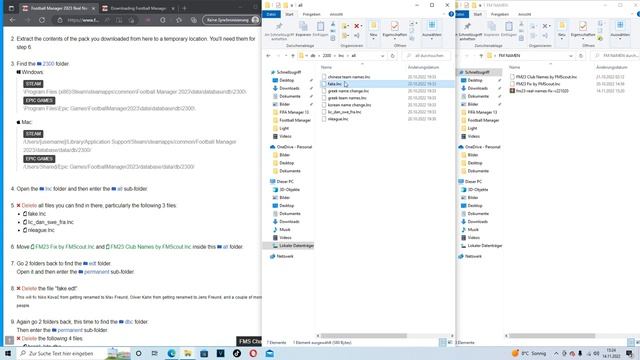
Task: Open Datei tab in 'all' window
Action: point(271,14)
